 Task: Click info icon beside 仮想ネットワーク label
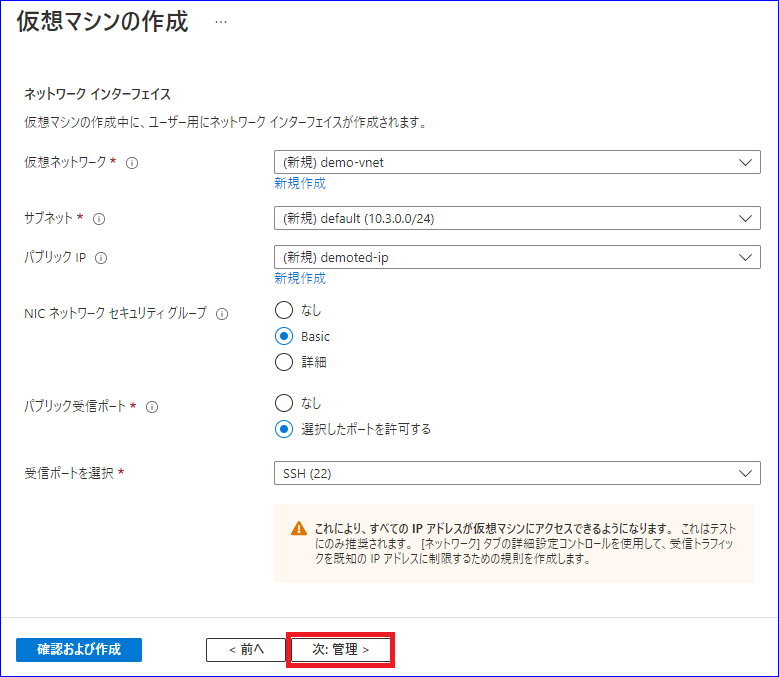tap(132, 163)
